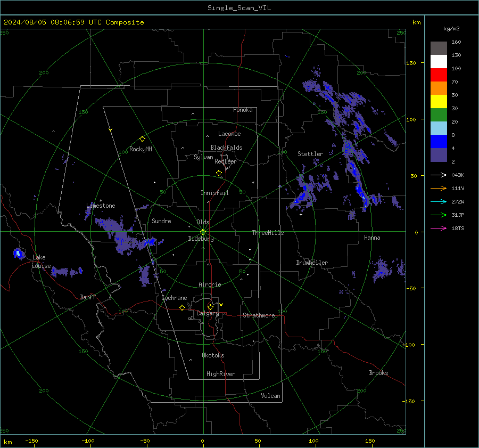Select the green 20-30 legend color
This screenshot has height=448, width=479.
pyautogui.click(x=439, y=115)
